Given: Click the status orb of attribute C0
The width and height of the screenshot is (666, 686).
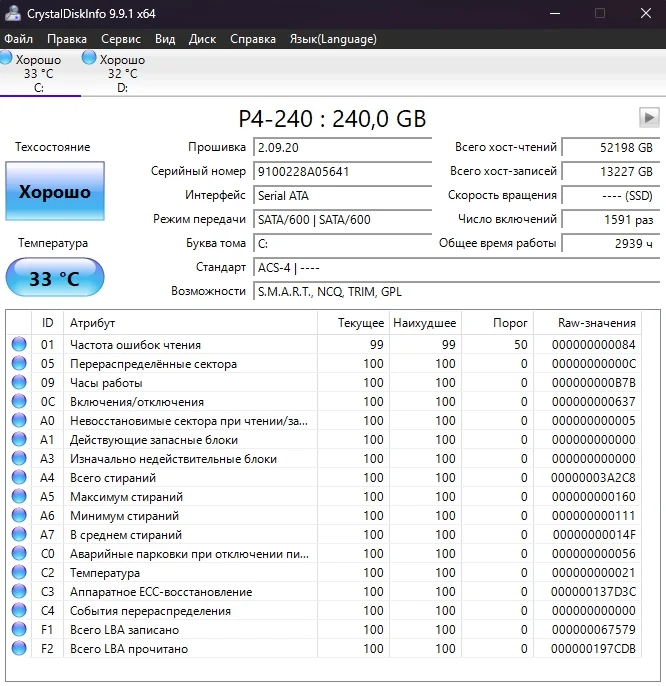Looking at the screenshot, I should [x=19, y=553].
